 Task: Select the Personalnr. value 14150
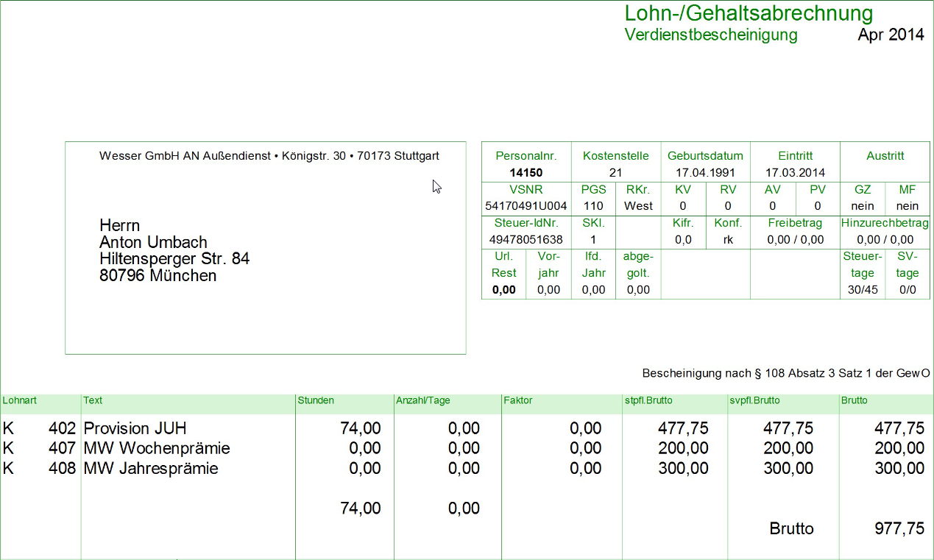(526, 173)
